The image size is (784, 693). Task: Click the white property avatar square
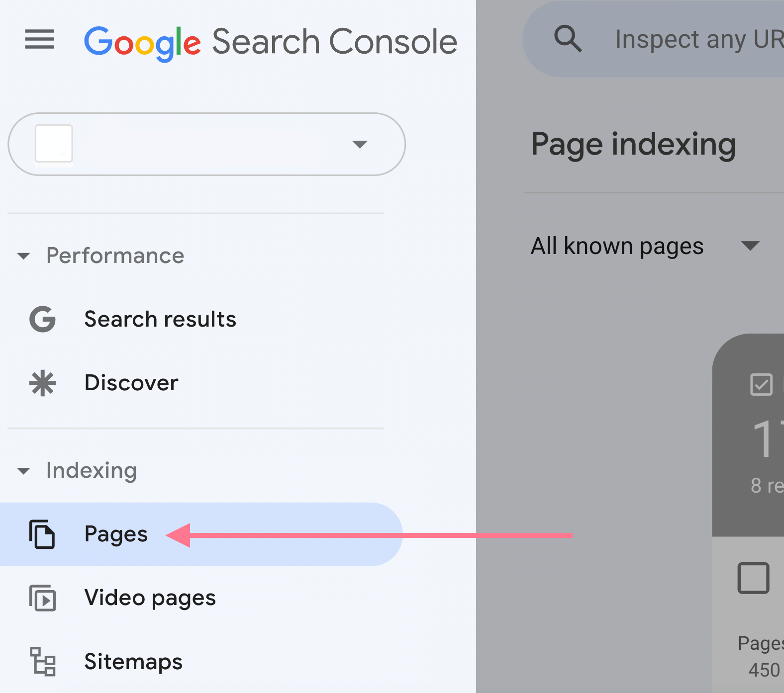[54, 145]
